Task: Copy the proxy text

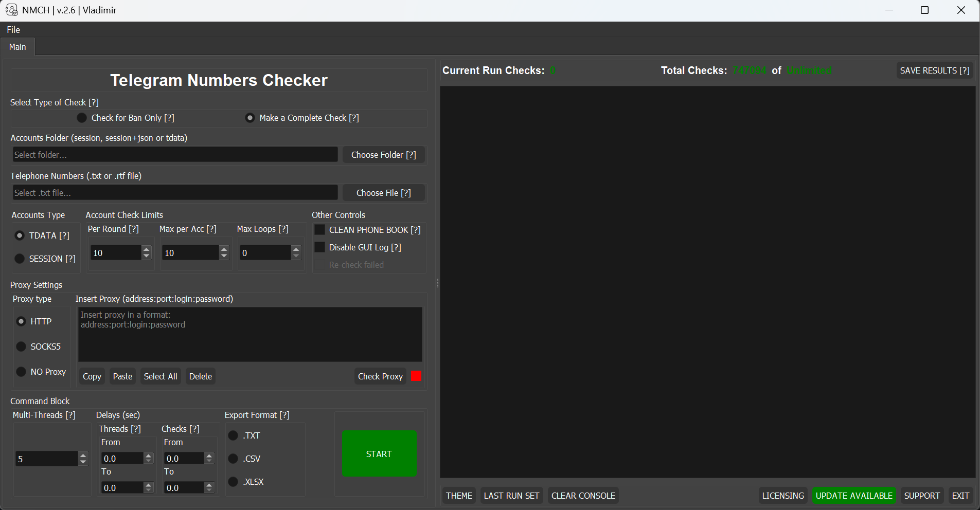Action: click(x=92, y=376)
